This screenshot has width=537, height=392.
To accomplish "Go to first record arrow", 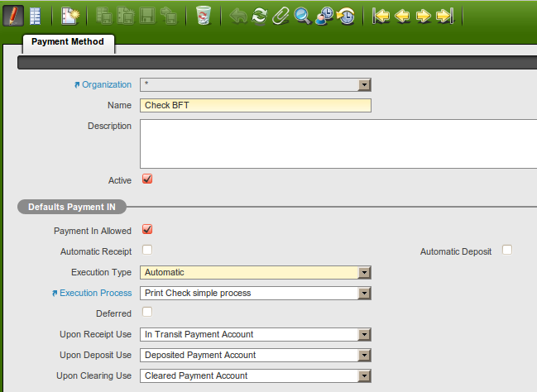I will tap(381, 16).
